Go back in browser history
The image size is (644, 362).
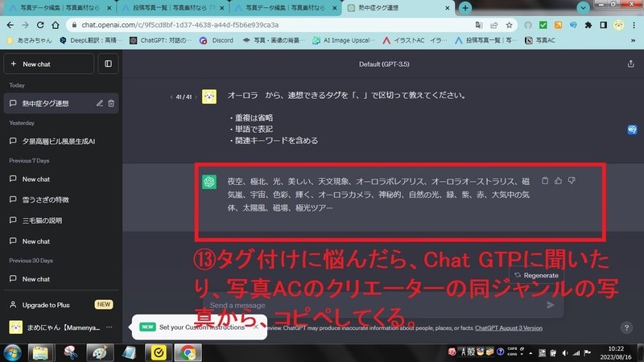(x=10, y=25)
